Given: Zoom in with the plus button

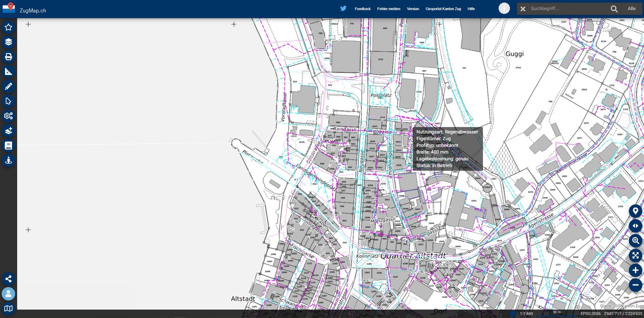Looking at the screenshot, I should (x=635, y=270).
